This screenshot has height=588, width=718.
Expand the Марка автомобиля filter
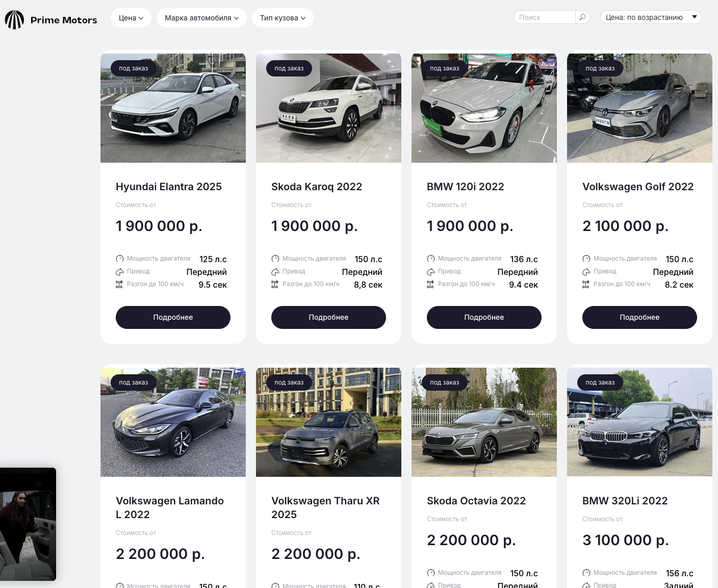(x=201, y=18)
